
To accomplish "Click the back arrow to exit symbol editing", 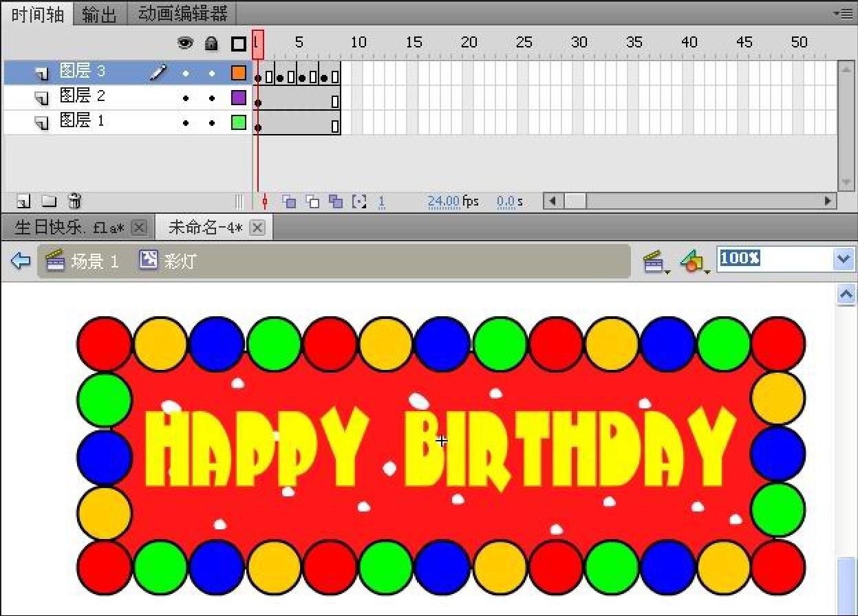I will 21,261.
